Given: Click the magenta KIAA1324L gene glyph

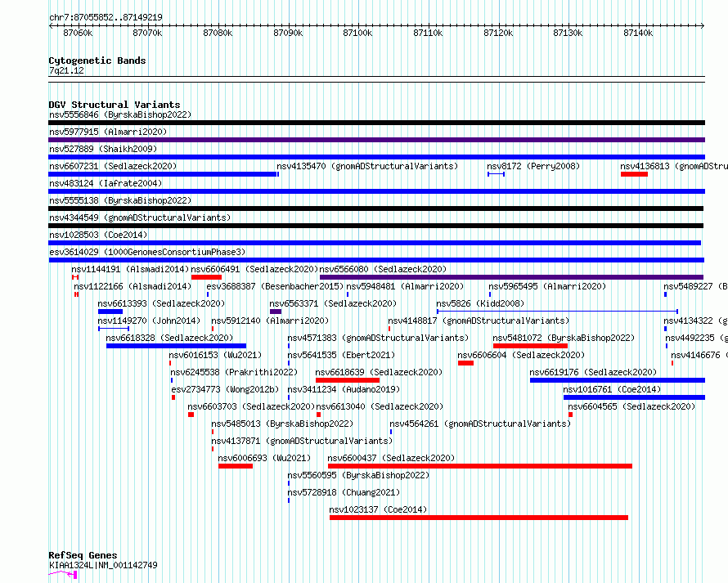Looking at the screenshot, I should 63,575.
